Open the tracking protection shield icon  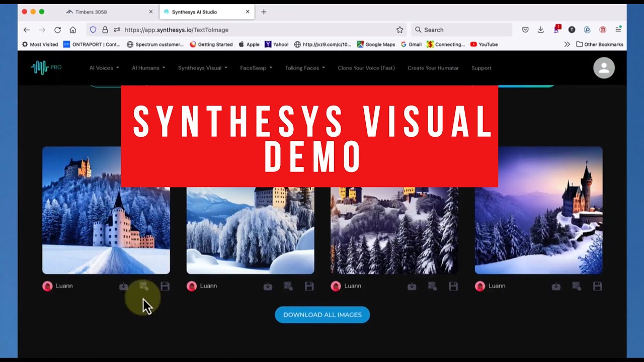[93, 30]
